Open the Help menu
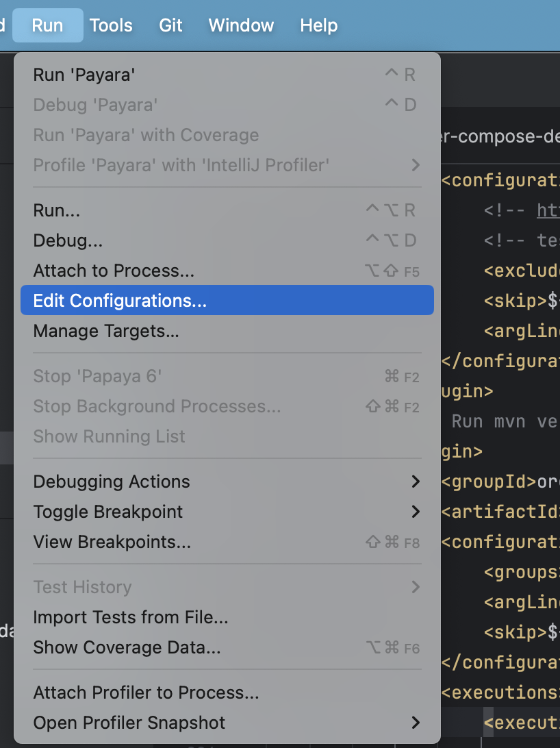Image resolution: width=560 pixels, height=748 pixels. [319, 25]
